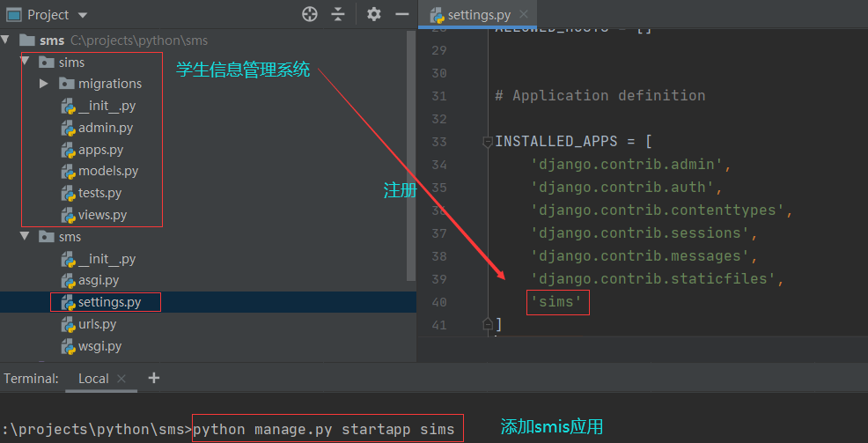Open asgi.py file
Viewport: 868px width, 443px height.
coord(99,280)
